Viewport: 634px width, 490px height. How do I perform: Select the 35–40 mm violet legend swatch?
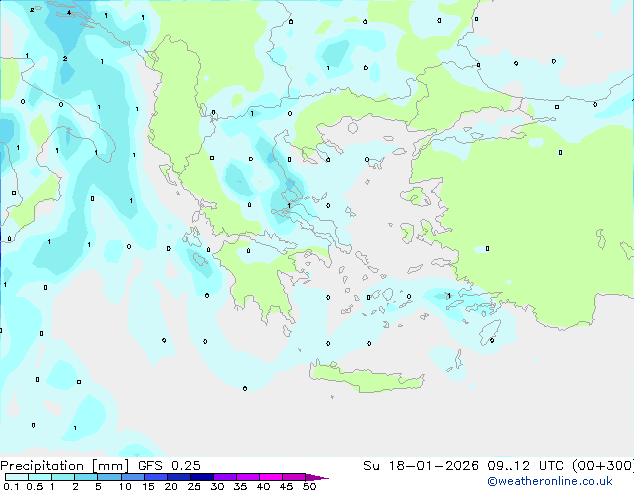tap(248, 477)
